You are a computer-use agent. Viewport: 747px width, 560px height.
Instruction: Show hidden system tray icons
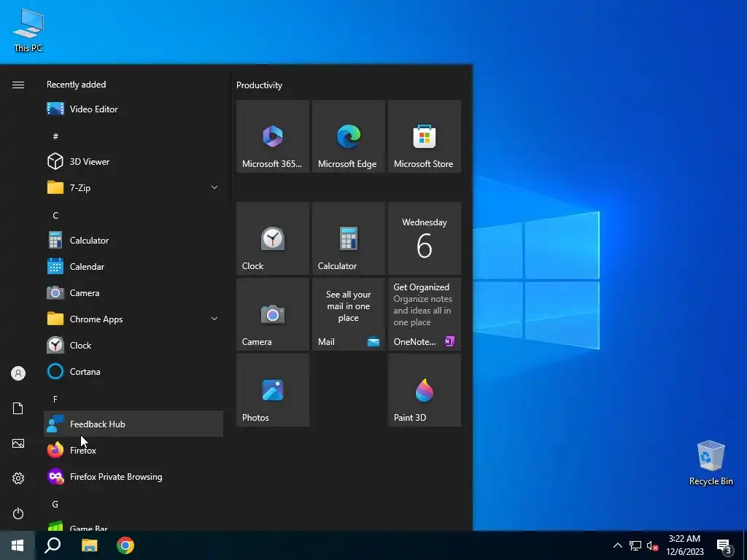click(x=617, y=545)
